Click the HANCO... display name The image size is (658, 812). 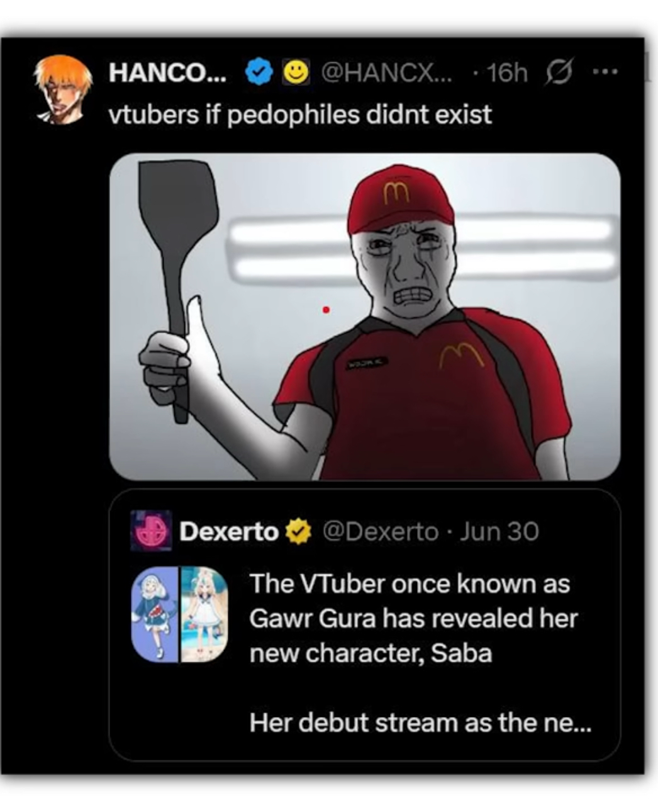pyautogui.click(x=168, y=73)
